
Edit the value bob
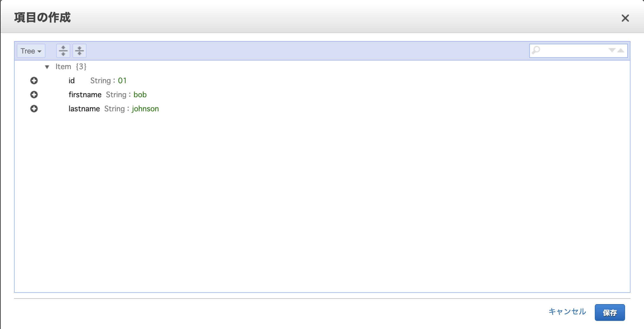tap(140, 95)
